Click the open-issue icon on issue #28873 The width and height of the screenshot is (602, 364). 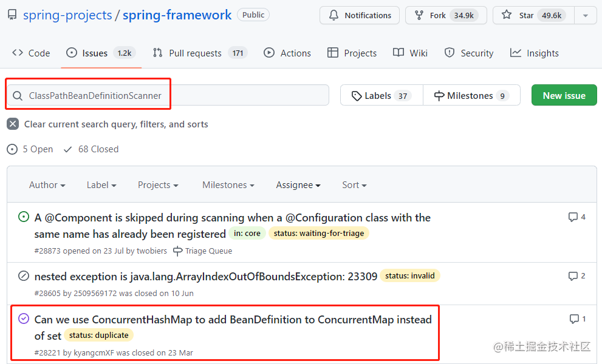click(24, 217)
